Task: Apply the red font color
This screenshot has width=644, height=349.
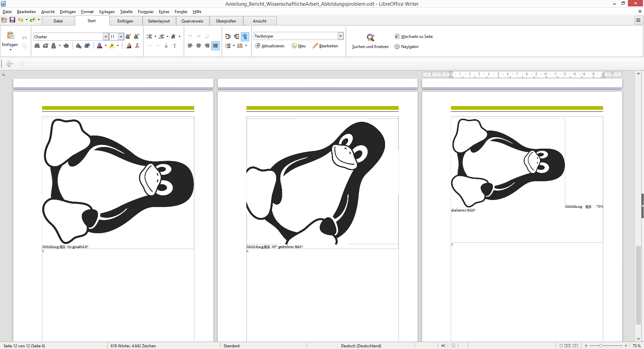Action: pyautogui.click(x=100, y=46)
